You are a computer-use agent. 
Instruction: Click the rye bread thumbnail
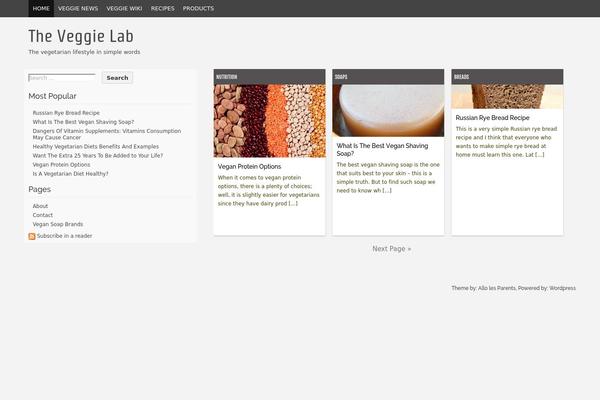(x=507, y=96)
